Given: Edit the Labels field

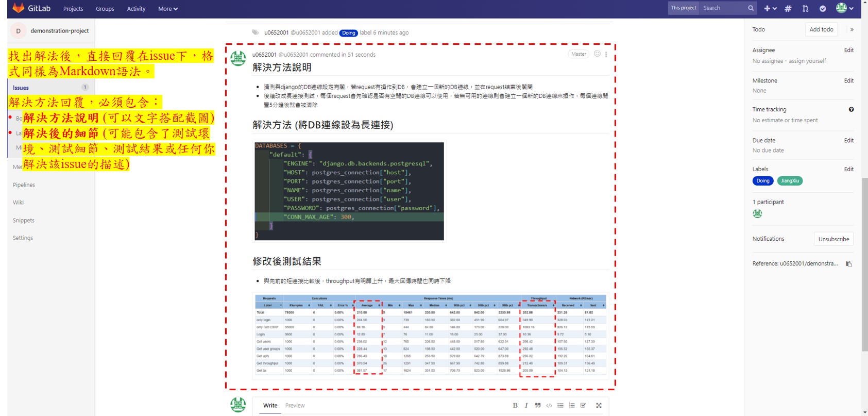Looking at the screenshot, I should [x=848, y=169].
